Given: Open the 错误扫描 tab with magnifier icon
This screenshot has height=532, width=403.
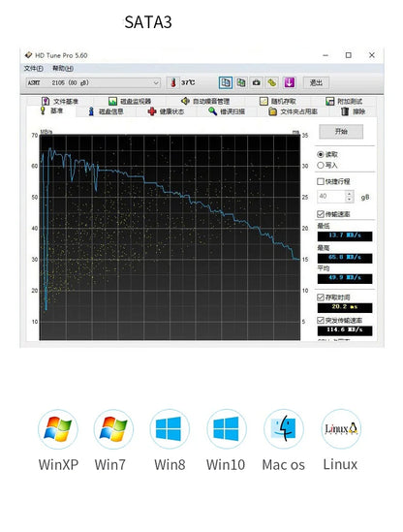Looking at the screenshot, I should 227,111.
